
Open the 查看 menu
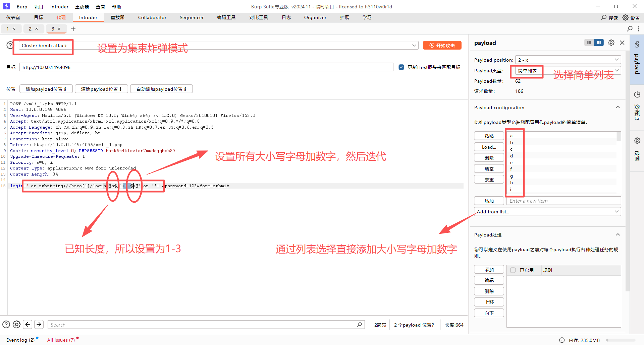pos(100,7)
